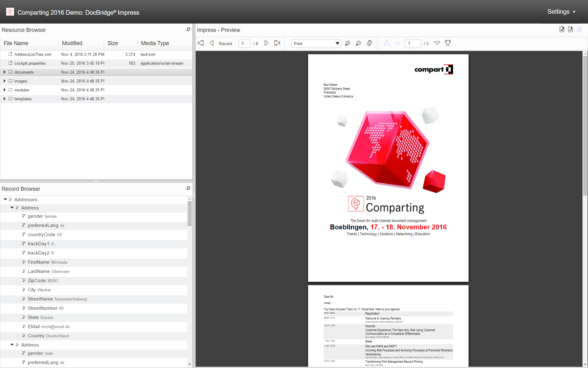Jump to the last record
This screenshot has width=588, height=368.
coord(277,43)
